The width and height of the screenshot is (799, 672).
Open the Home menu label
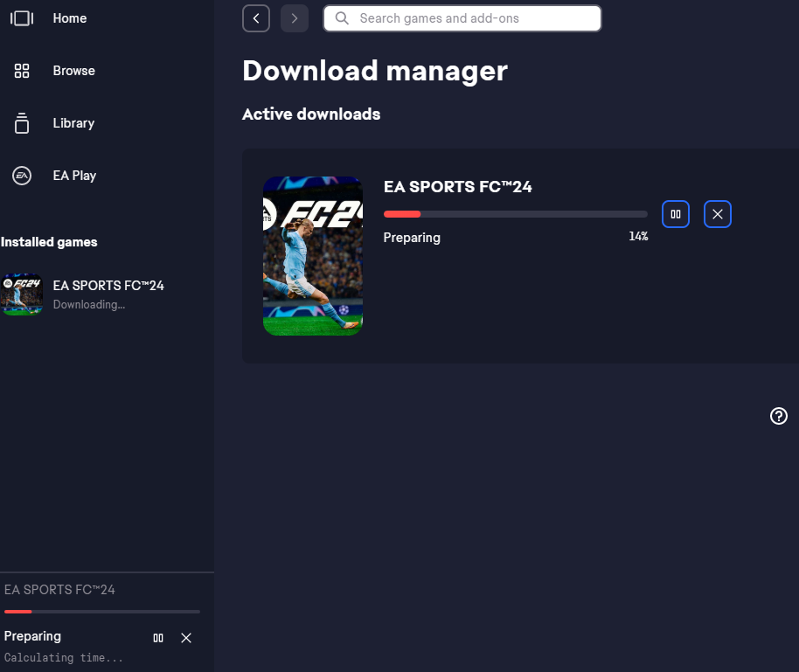point(70,18)
